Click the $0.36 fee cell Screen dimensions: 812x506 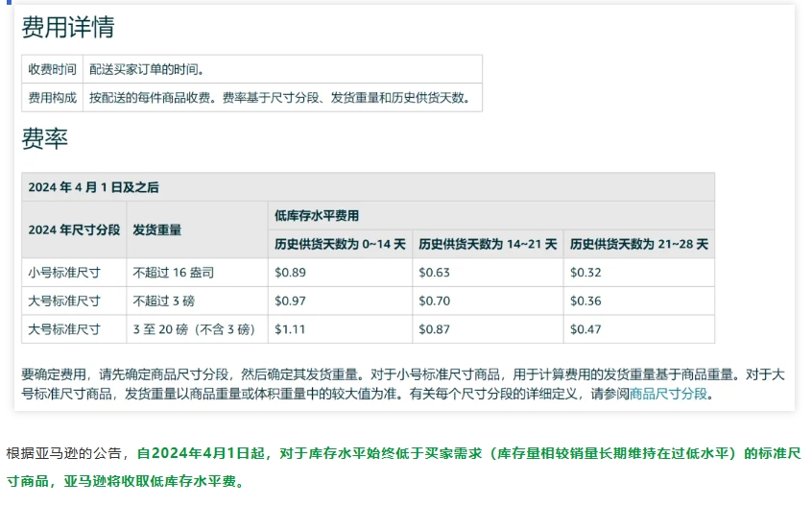(639, 301)
